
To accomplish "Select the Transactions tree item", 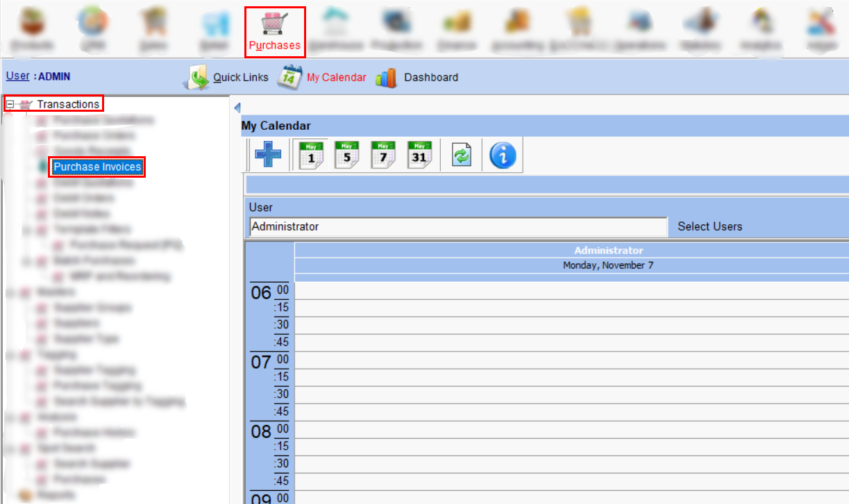I will [68, 104].
